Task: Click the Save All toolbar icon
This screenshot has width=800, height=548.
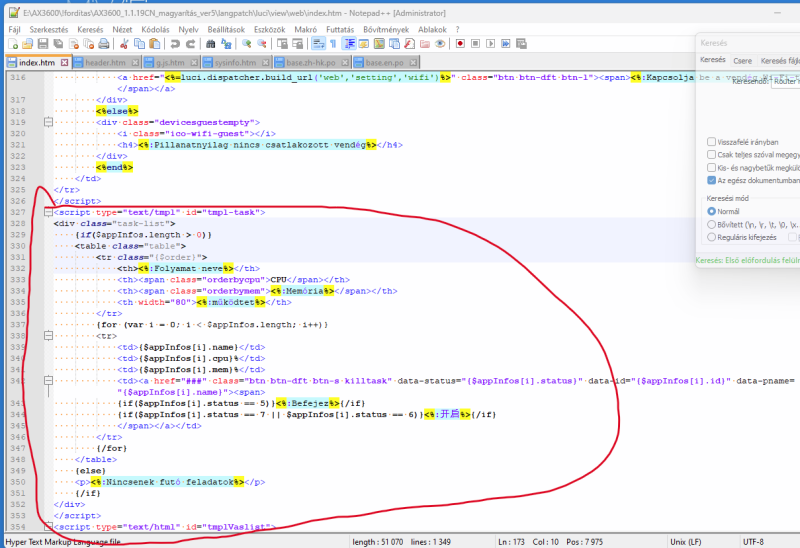Action: tap(58, 44)
